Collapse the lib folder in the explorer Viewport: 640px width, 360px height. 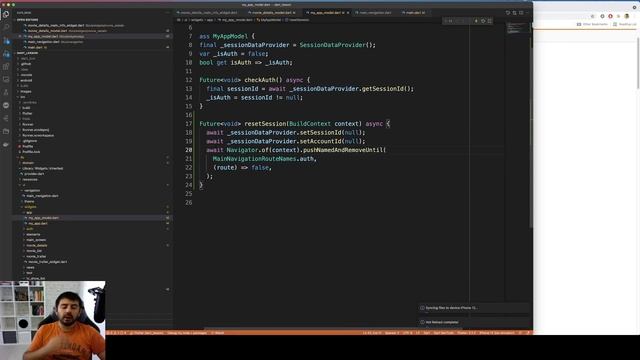(22, 157)
